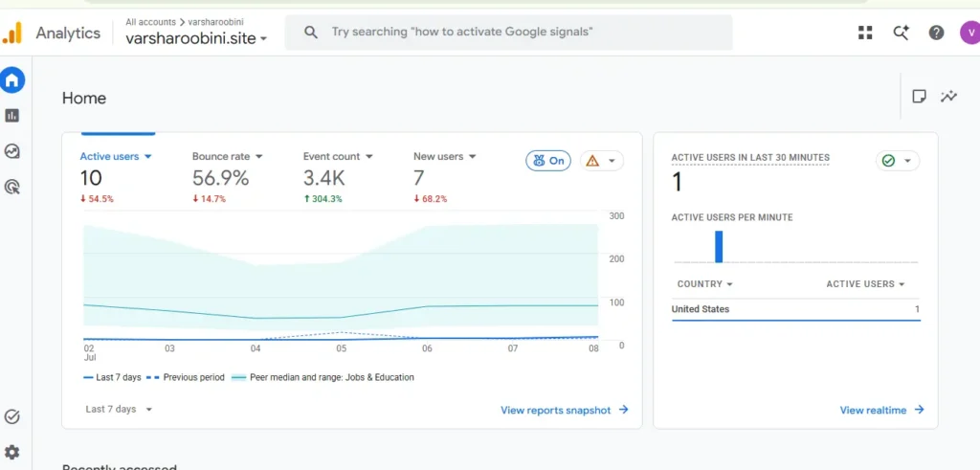Open the Insights sparkline icon
The height and width of the screenshot is (470, 980).
tap(948, 97)
